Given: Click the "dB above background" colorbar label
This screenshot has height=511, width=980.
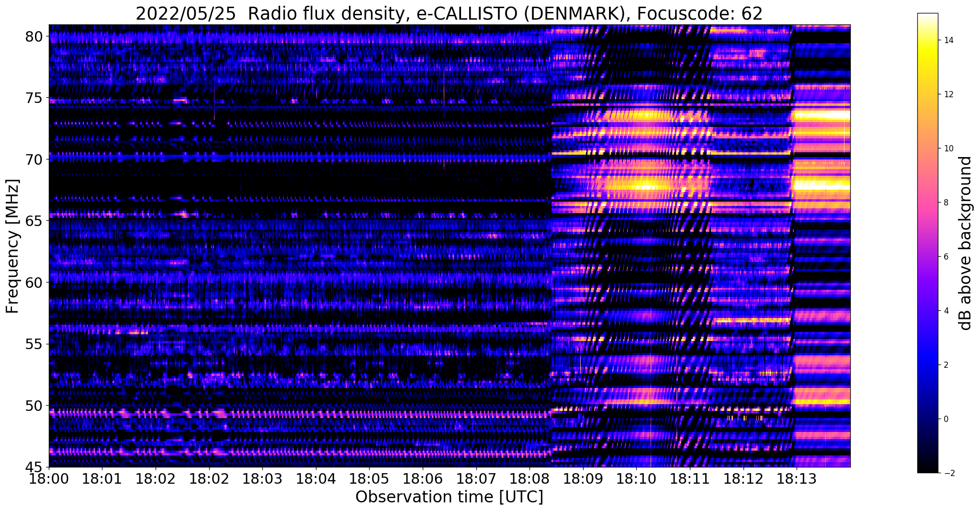Looking at the screenshot, I should pyautogui.click(x=966, y=243).
